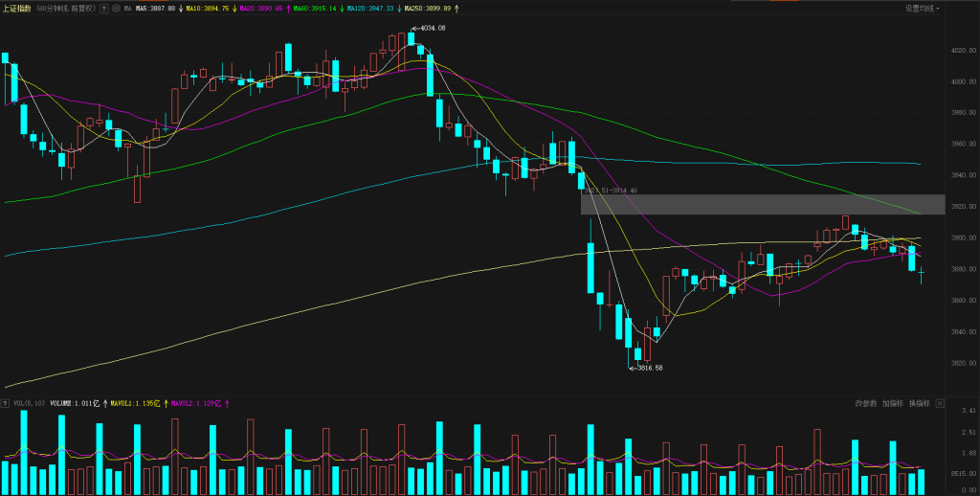
Task: Click the 加指标 button
Action: [x=893, y=404]
